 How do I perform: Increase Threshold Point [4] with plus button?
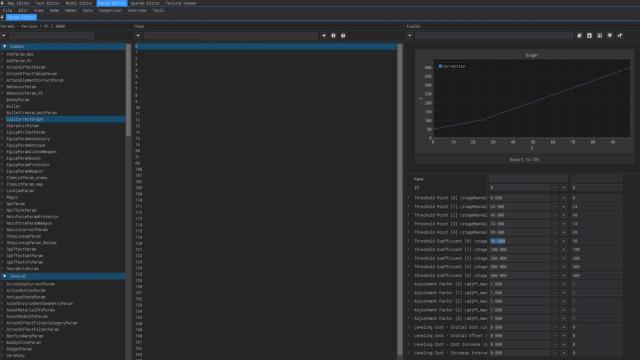point(564,232)
